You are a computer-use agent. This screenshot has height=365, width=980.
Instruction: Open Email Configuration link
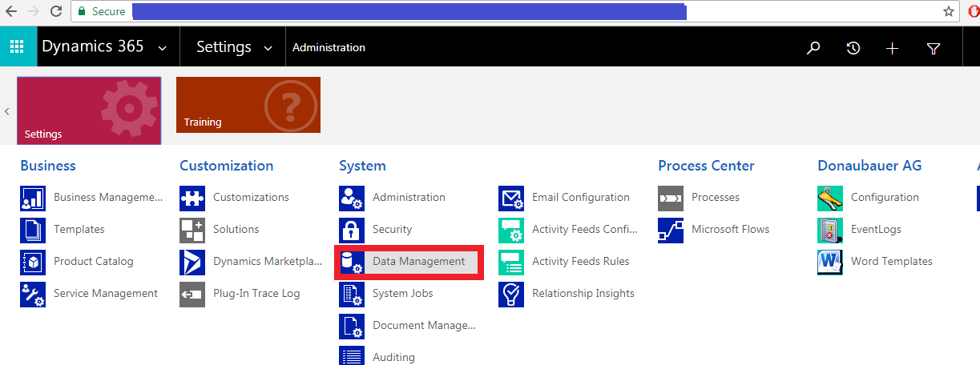pyautogui.click(x=581, y=197)
